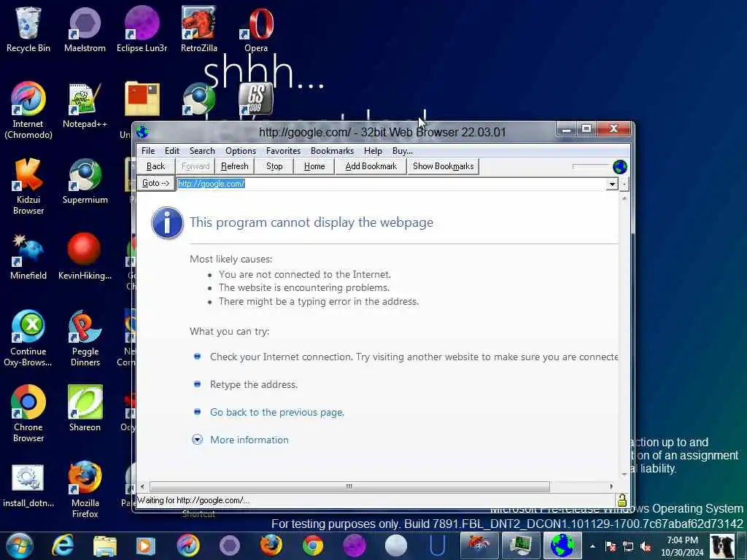Select the GS 009 desktop icon
Screen dimensions: 747x560
tap(256, 99)
